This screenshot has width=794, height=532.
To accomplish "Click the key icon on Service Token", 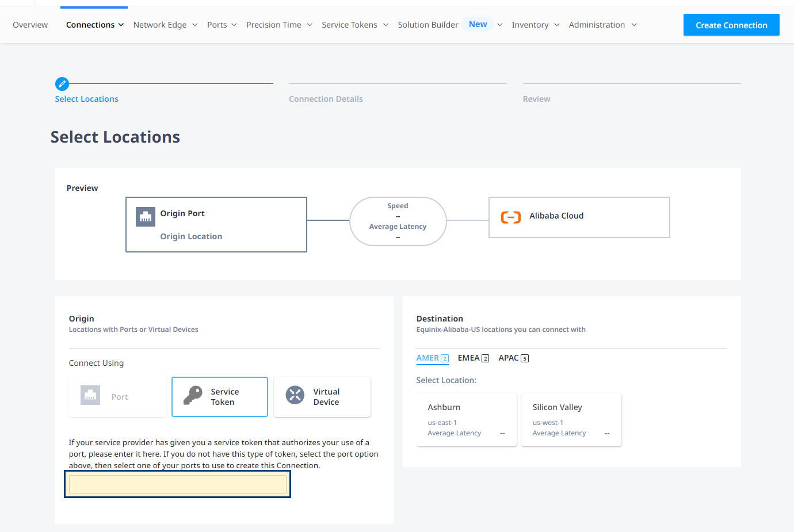I will click(x=193, y=396).
